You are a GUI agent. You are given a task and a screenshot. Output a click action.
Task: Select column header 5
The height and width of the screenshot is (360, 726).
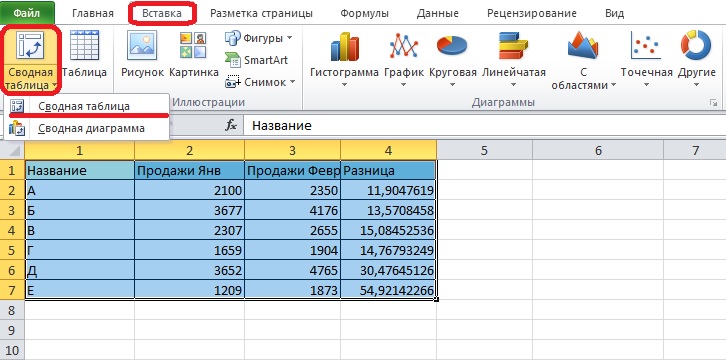click(x=484, y=150)
